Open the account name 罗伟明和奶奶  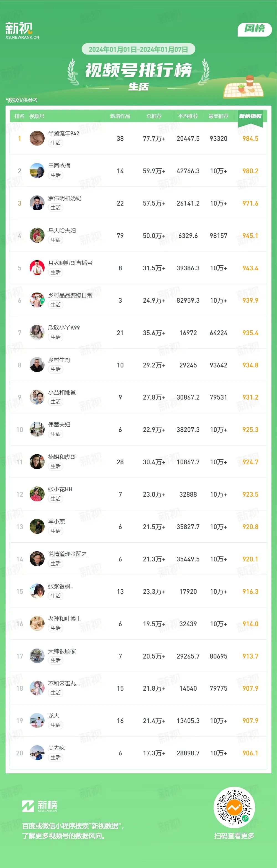click(x=65, y=198)
